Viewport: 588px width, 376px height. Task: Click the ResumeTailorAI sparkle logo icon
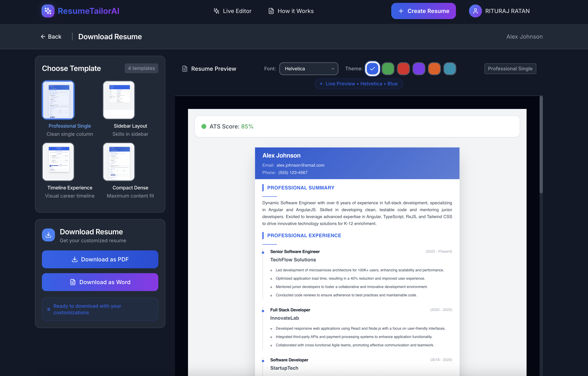[x=48, y=11]
